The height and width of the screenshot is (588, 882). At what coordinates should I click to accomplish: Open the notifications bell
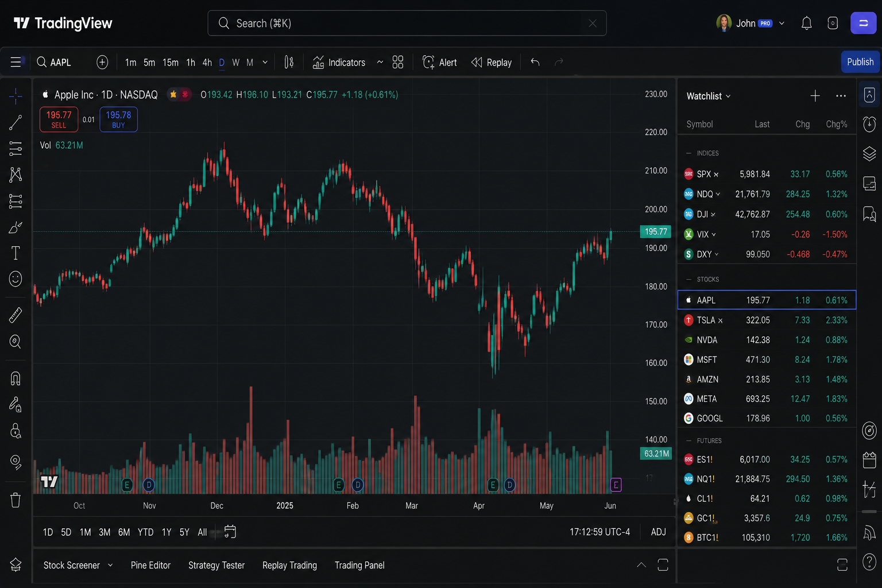click(807, 23)
